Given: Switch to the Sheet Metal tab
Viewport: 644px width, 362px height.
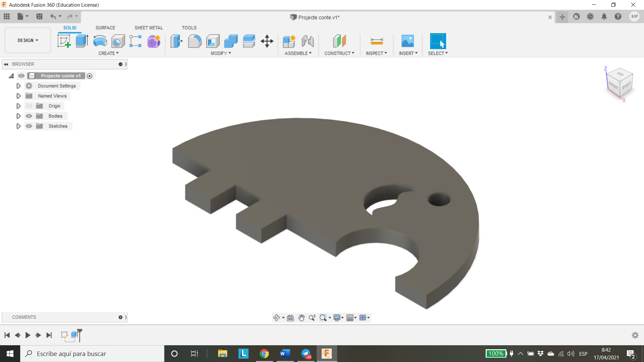Looking at the screenshot, I should tap(149, 27).
